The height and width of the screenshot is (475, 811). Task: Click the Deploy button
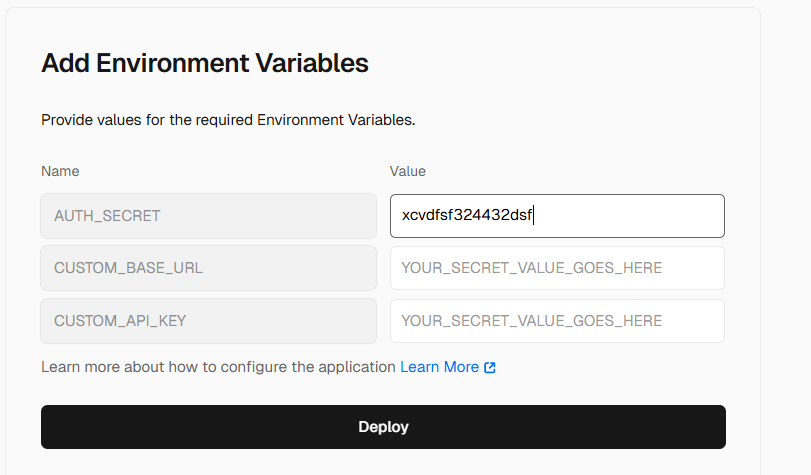[x=383, y=427]
